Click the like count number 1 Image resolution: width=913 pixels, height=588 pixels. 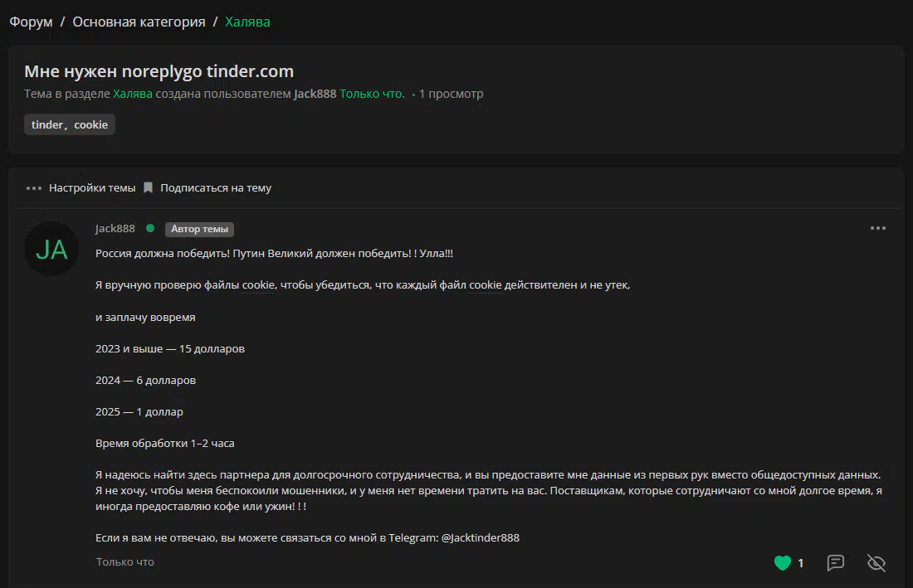801,563
